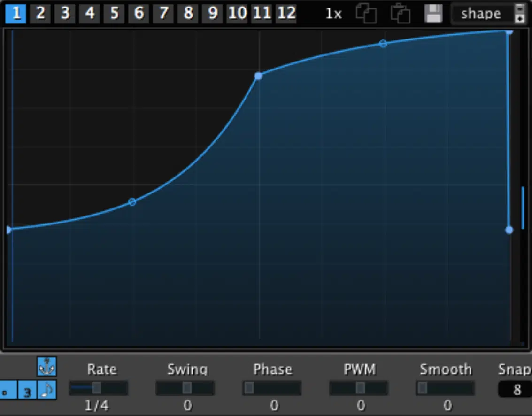Viewport: 532px width, 416px height.
Task: Click the 'Swing' label
Action: 187,369
